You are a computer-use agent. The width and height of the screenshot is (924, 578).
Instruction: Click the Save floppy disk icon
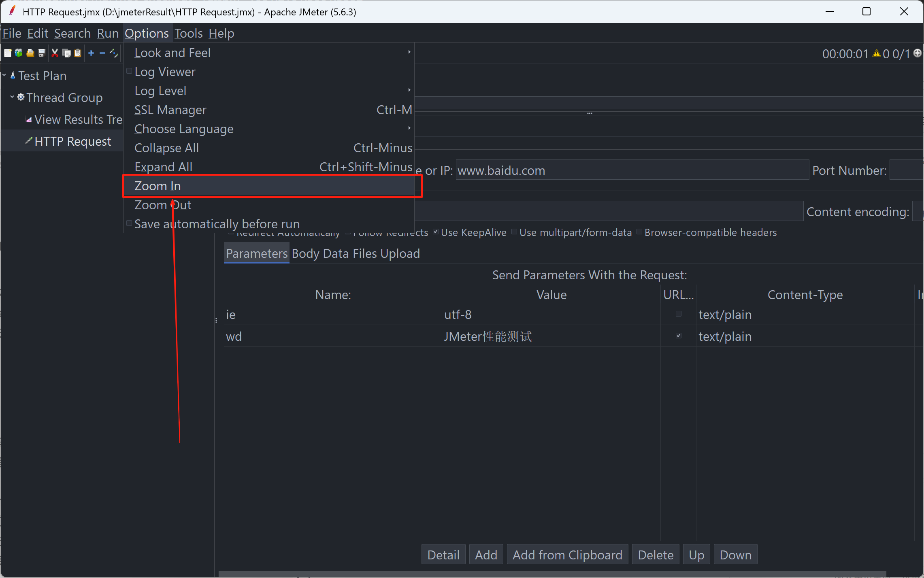click(x=42, y=53)
